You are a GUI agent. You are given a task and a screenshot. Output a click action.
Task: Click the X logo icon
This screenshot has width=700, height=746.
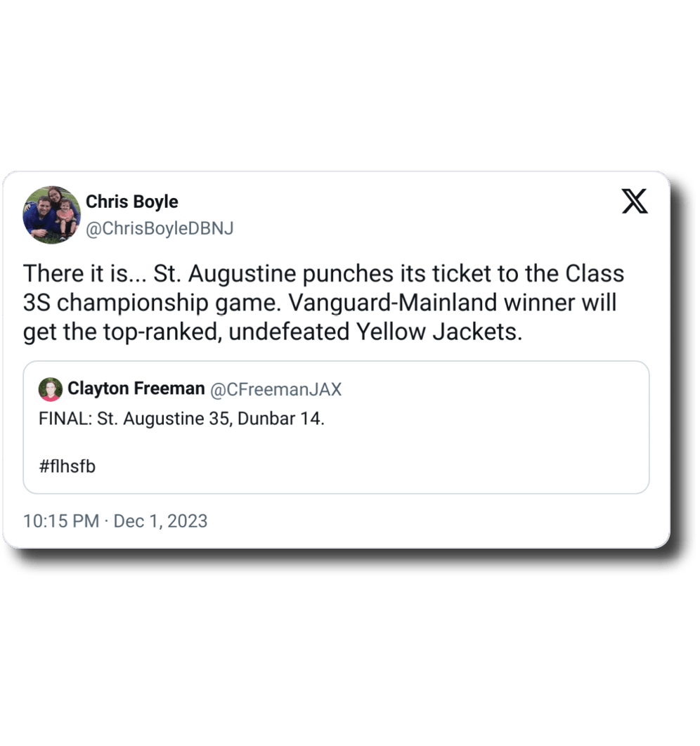pyautogui.click(x=635, y=202)
